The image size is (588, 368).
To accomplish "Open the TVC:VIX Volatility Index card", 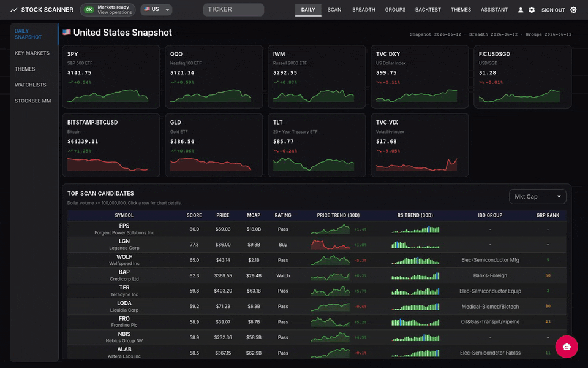I will (x=420, y=145).
